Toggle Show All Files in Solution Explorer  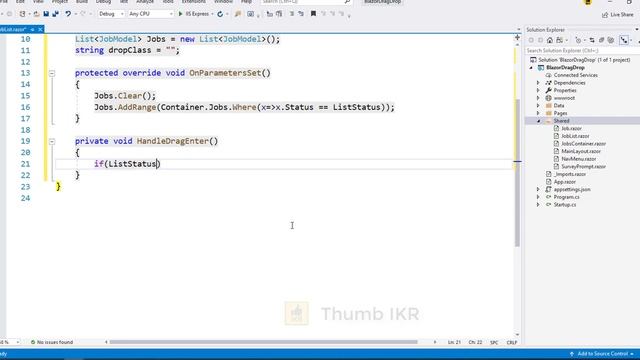click(x=611, y=40)
